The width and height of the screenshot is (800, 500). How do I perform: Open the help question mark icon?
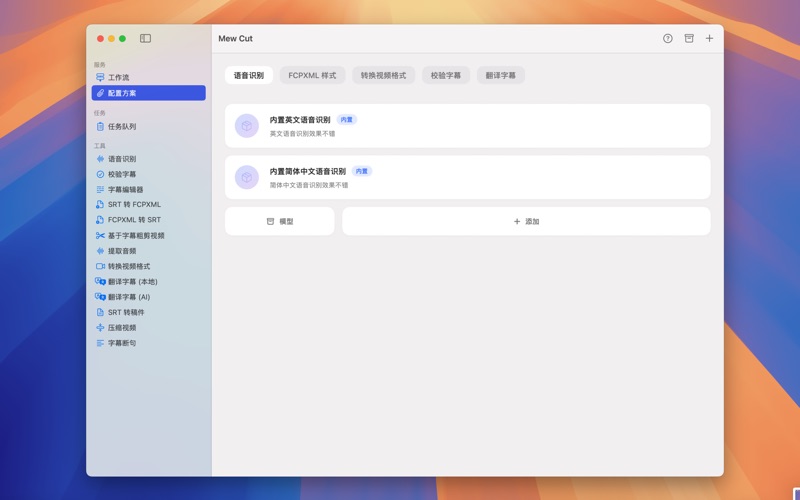[667, 38]
